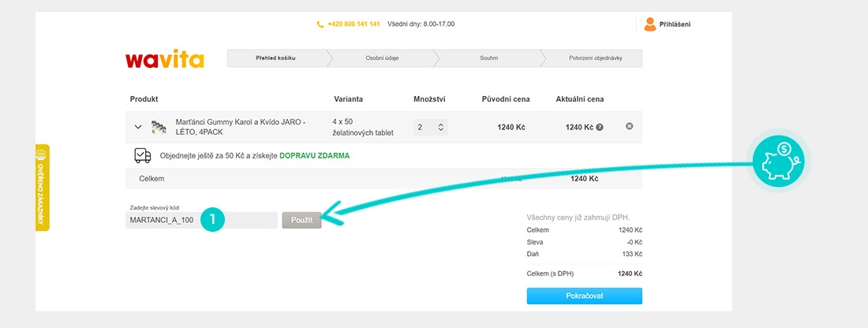Click the Varianta column header
Viewport: 868px width, 328px height.
point(348,99)
